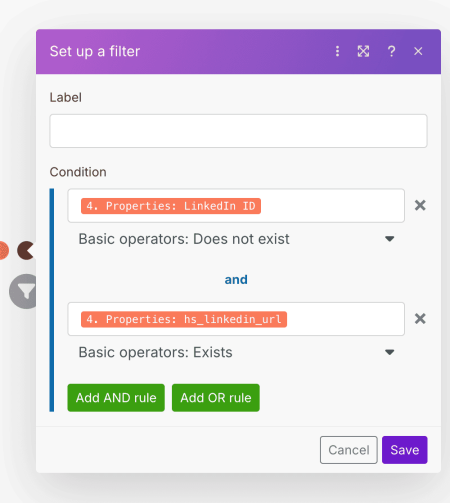Image resolution: width=450 pixels, height=503 pixels.
Task: Select the hs_linkedin_url property pill
Action: coord(184,319)
